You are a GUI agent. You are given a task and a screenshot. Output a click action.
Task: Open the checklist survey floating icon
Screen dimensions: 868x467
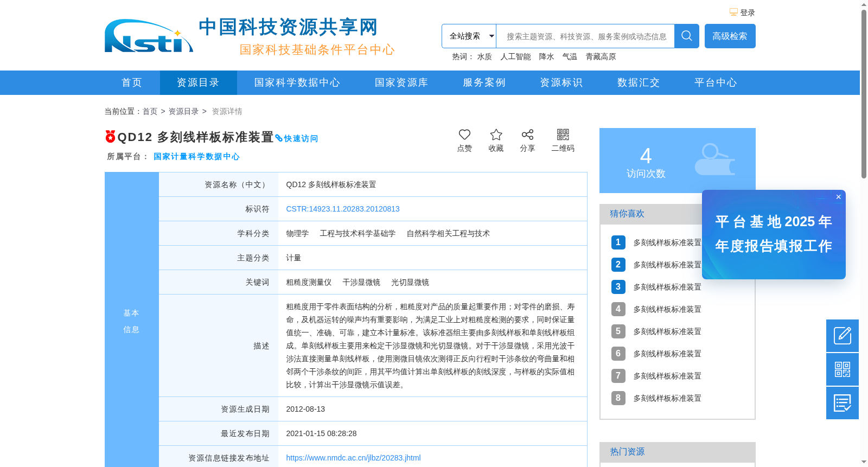point(843,403)
